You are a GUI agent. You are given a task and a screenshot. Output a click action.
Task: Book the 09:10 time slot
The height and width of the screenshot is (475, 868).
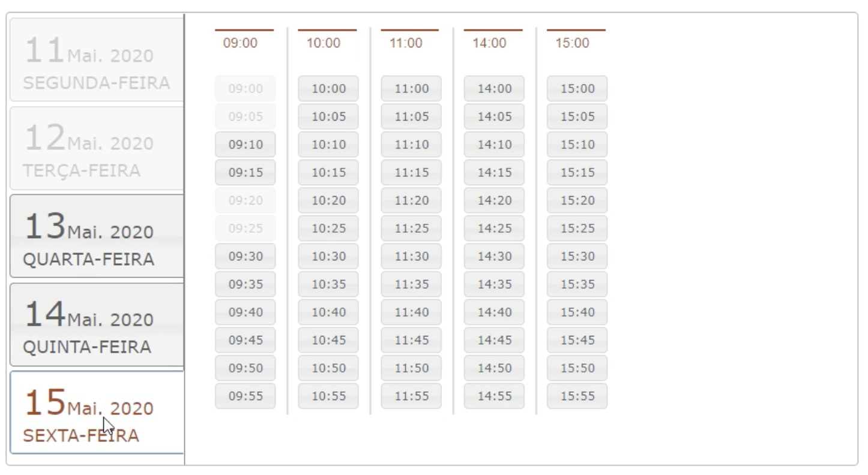pos(246,145)
